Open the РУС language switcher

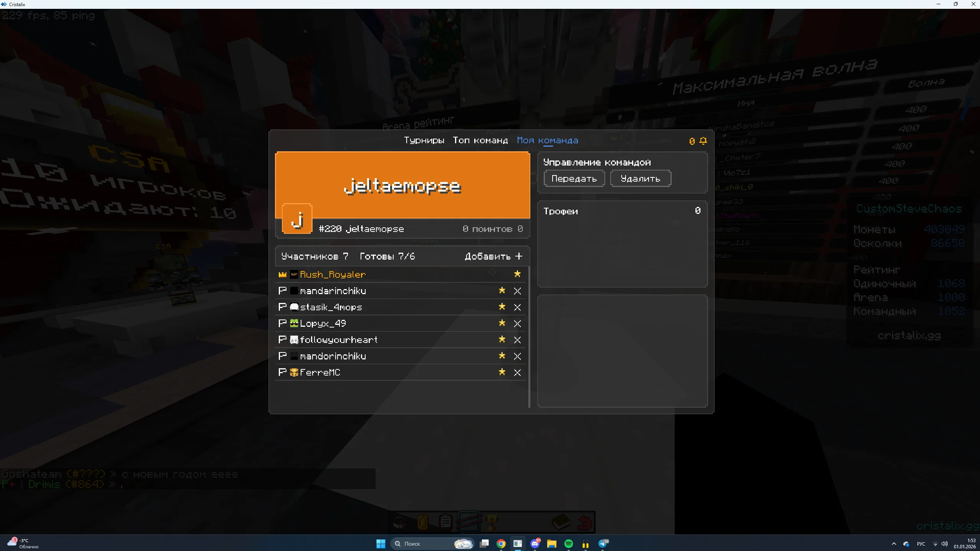click(921, 544)
